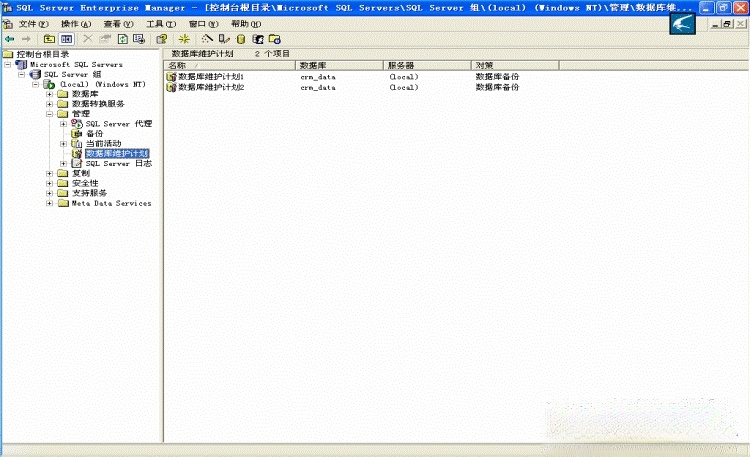The image size is (750, 457).
Task: Click the new job folder-clock icon
Action: pos(275,39)
